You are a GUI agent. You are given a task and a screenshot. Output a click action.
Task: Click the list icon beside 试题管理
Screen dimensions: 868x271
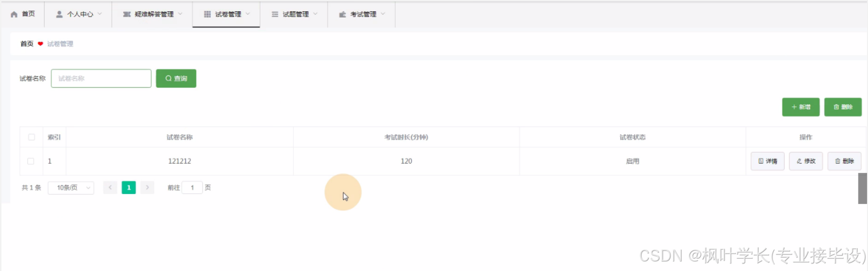[275, 14]
